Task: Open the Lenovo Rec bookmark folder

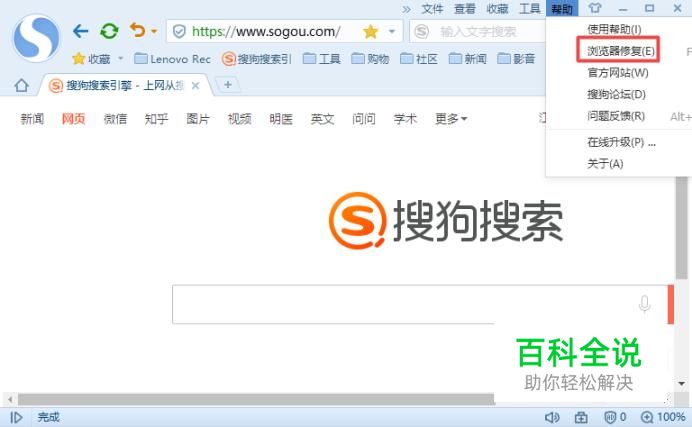Action: 172,59
